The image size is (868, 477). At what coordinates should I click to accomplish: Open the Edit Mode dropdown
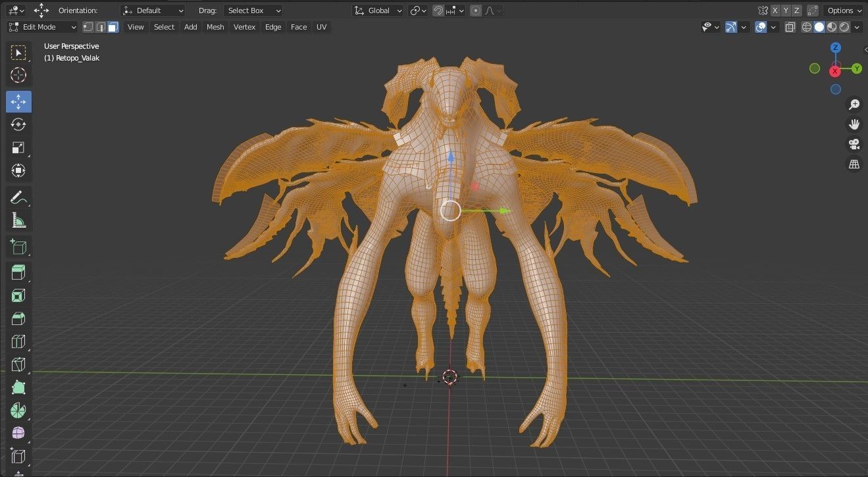pos(42,27)
